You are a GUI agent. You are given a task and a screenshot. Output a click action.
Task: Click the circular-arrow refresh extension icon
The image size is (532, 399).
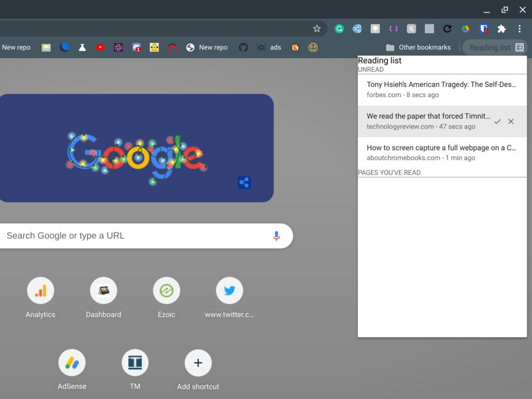447,29
